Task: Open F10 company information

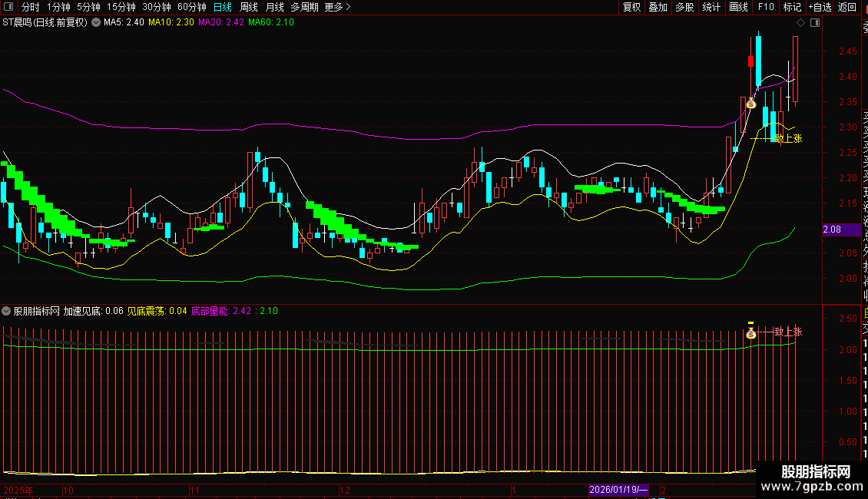Action: click(x=766, y=7)
